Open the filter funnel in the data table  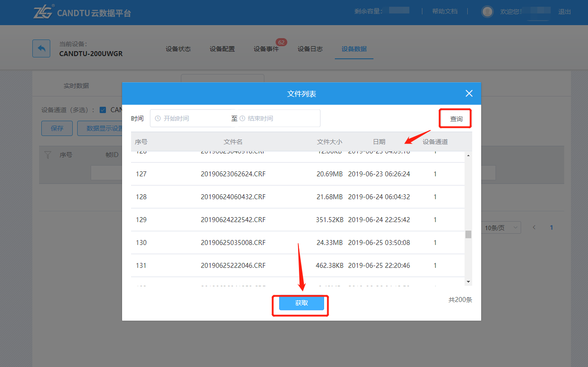48,154
